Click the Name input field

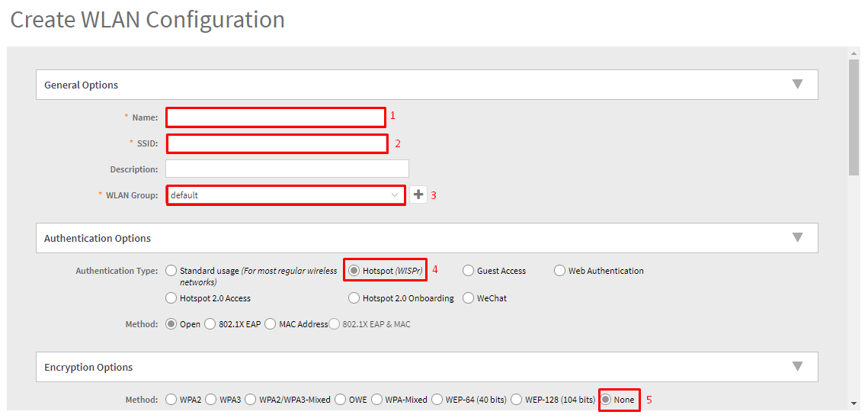[276, 117]
